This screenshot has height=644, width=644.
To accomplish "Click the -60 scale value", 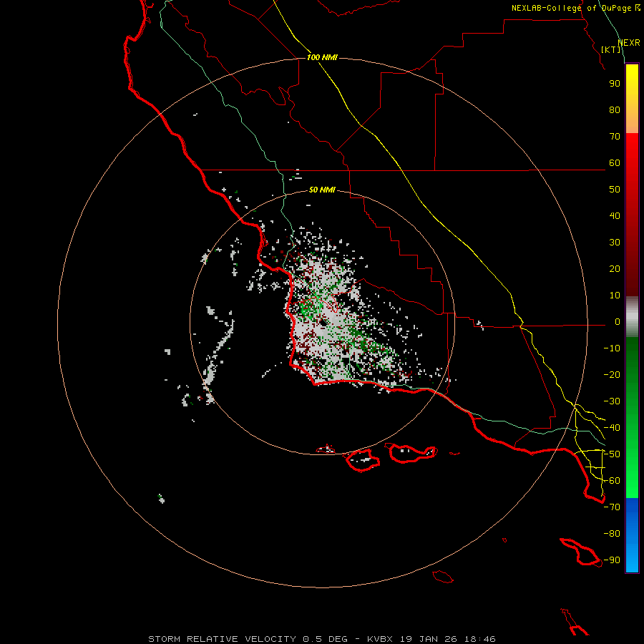I will pyautogui.click(x=612, y=481).
